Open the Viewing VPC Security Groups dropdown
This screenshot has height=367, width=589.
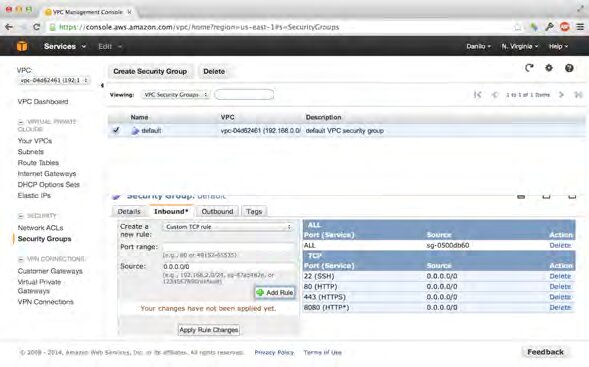point(175,95)
